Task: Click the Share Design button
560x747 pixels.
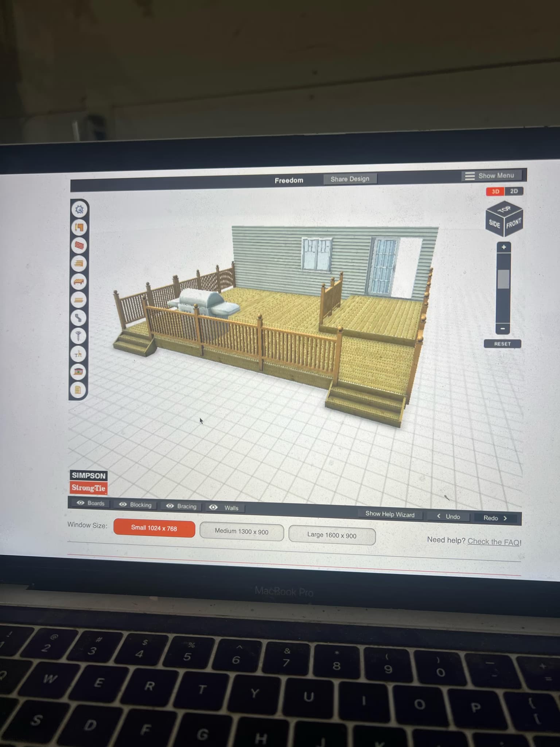Action: tap(350, 179)
